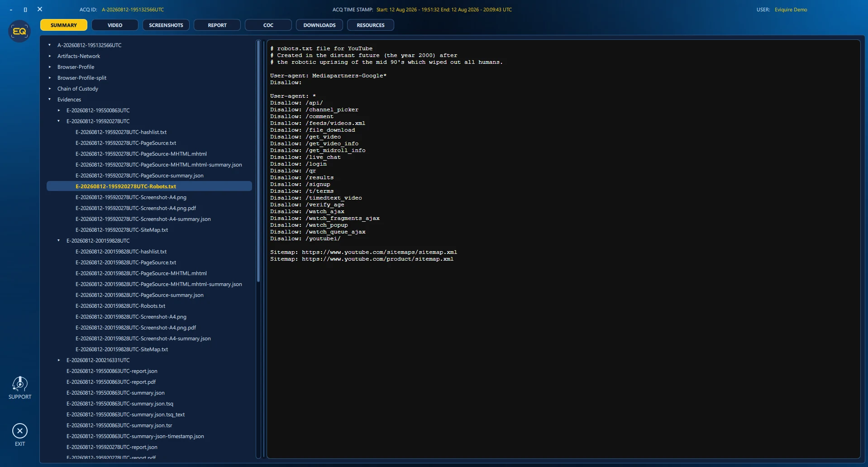Select E-20260812-200159828UTC-SiteMap.txt
The height and width of the screenshot is (467, 868).
tap(122, 349)
